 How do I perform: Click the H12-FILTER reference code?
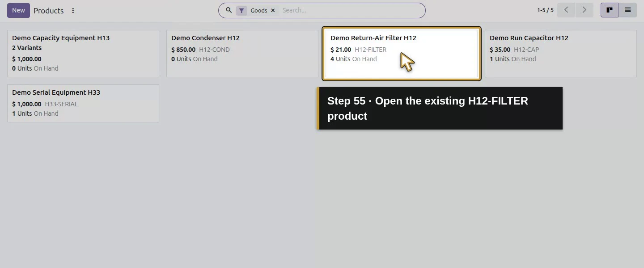pyautogui.click(x=370, y=50)
